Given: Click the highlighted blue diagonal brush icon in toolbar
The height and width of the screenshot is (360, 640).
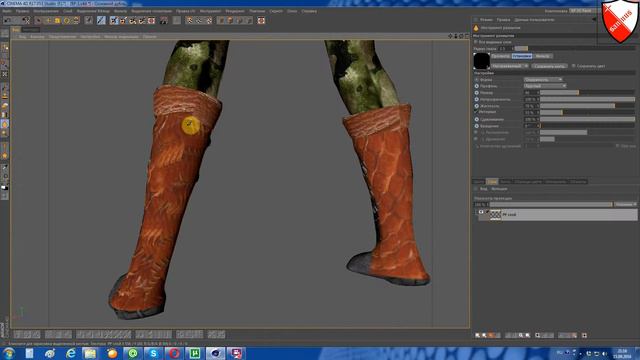Looking at the screenshot, I should click(x=101, y=20).
